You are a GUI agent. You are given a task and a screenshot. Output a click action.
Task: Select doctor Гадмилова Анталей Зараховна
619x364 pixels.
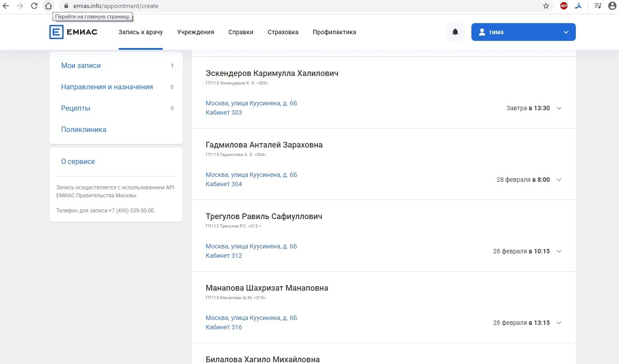pos(264,145)
